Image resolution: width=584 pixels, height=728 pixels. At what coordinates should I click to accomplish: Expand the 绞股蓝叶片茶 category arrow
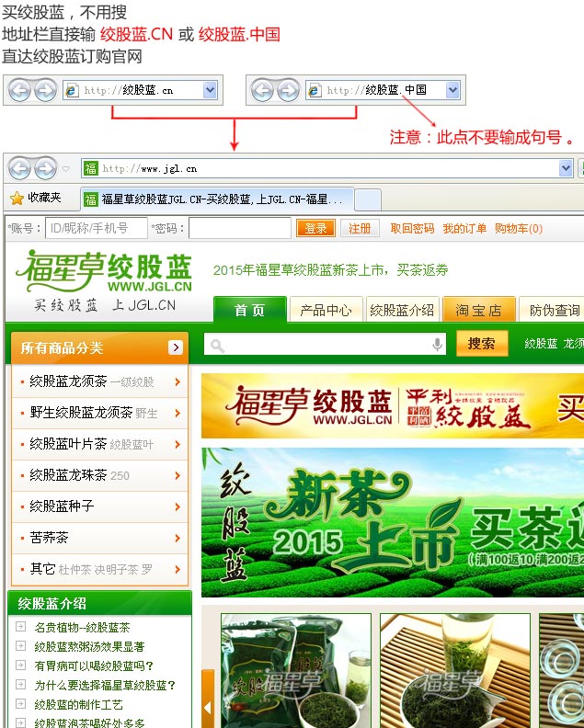(177, 444)
